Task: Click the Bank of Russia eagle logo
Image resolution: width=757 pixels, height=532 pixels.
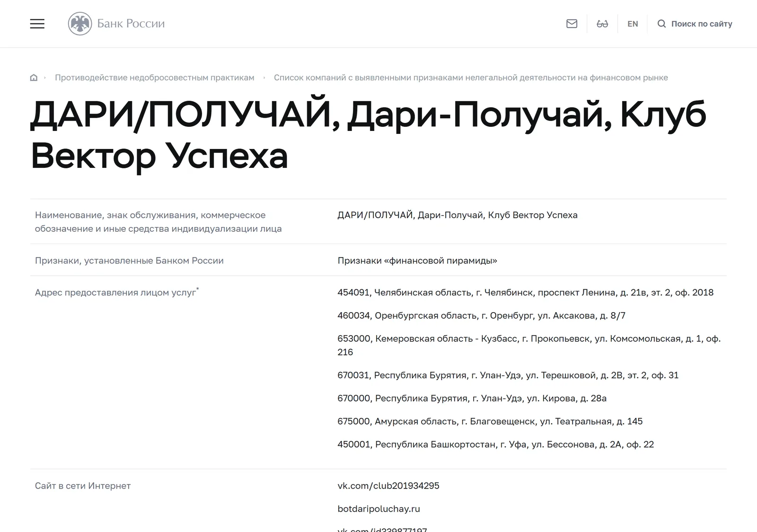Action: (x=80, y=24)
